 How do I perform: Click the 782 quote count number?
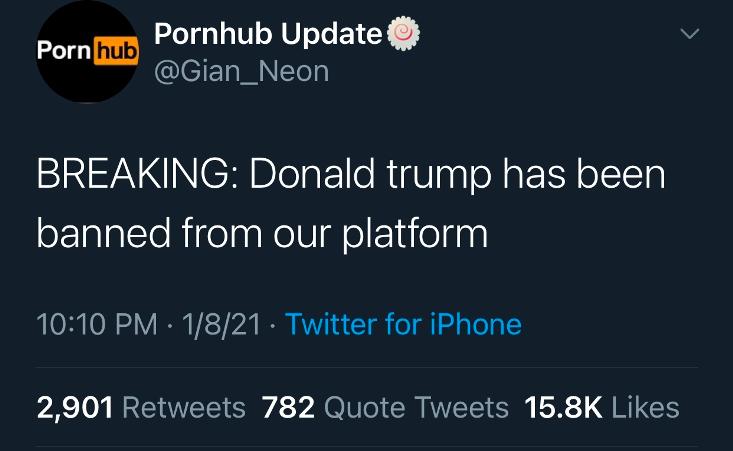[288, 408]
